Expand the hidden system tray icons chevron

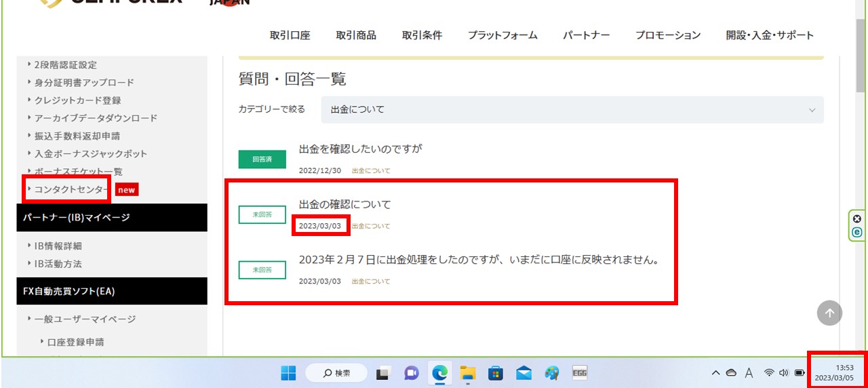pyautogui.click(x=715, y=372)
